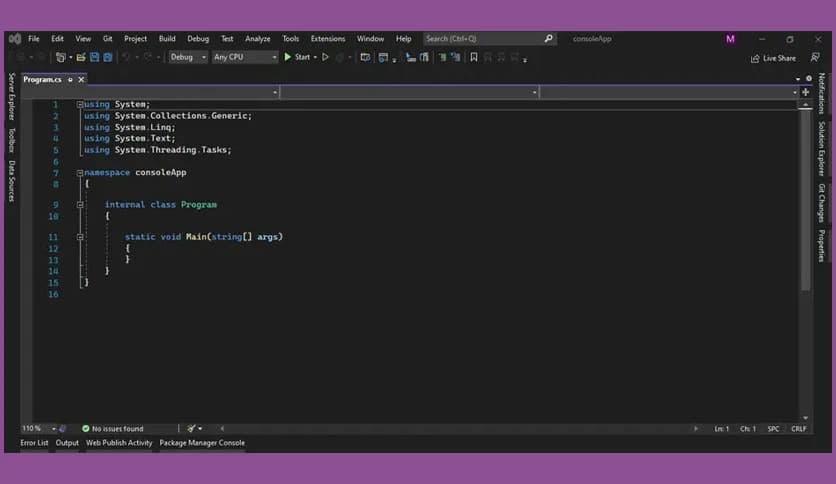Collapse the namespace consoleApp code block
This screenshot has width=836, height=484.
tap(80, 173)
